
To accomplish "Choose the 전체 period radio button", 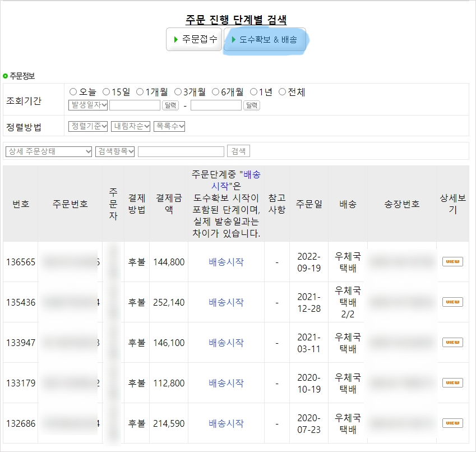I will [282, 92].
